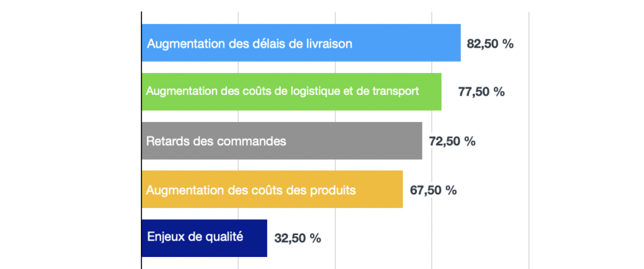Click the text "Augmentation des délais de livraison"
The width and height of the screenshot is (644, 269).
(x=249, y=44)
